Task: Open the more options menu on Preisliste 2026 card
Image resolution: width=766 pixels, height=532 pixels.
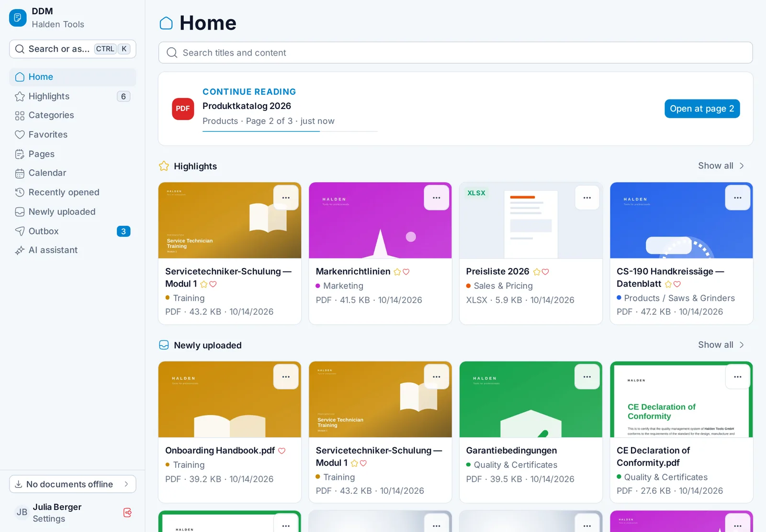Action: click(x=587, y=198)
